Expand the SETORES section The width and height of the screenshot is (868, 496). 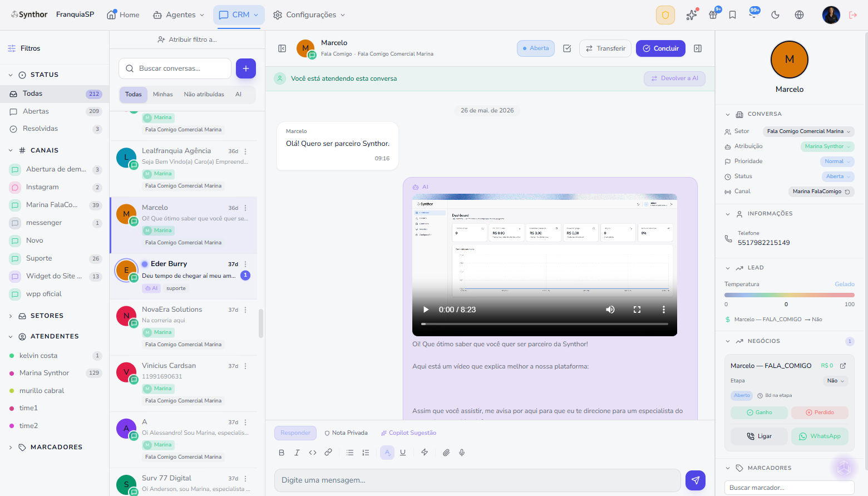tap(11, 316)
